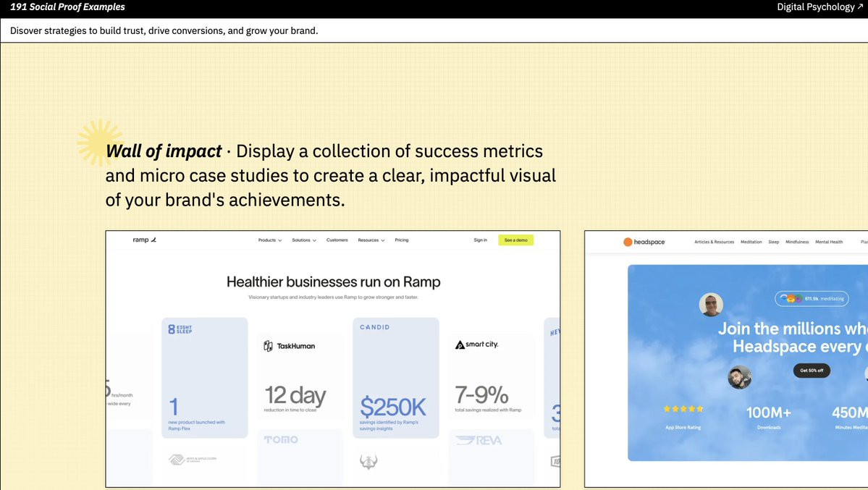Click the Get 50% off button
Image resolution: width=868 pixels, height=490 pixels.
coord(812,371)
